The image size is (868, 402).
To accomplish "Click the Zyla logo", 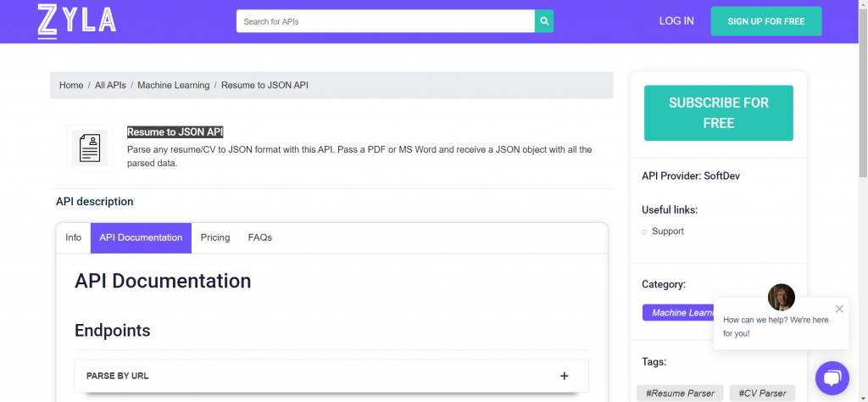I will (x=76, y=21).
